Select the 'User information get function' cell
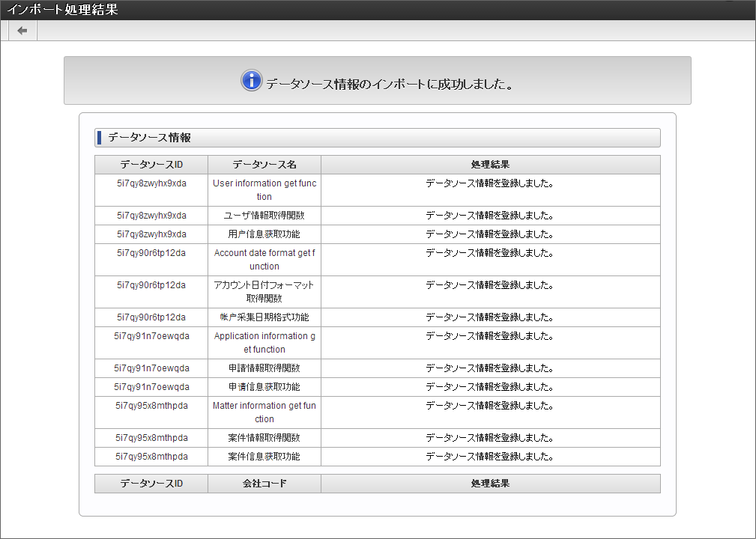Screen dimensions: 756x539 pyautogui.click(x=264, y=190)
